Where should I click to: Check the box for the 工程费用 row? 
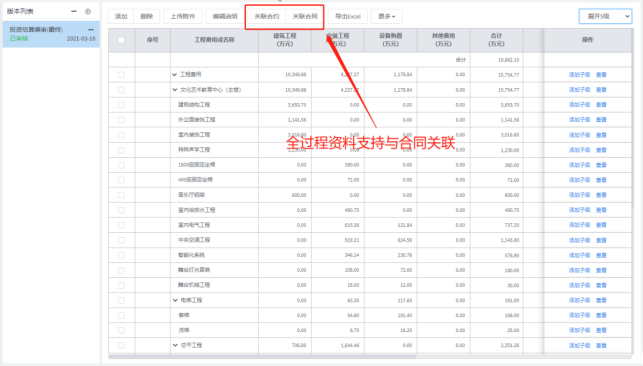tap(121, 75)
